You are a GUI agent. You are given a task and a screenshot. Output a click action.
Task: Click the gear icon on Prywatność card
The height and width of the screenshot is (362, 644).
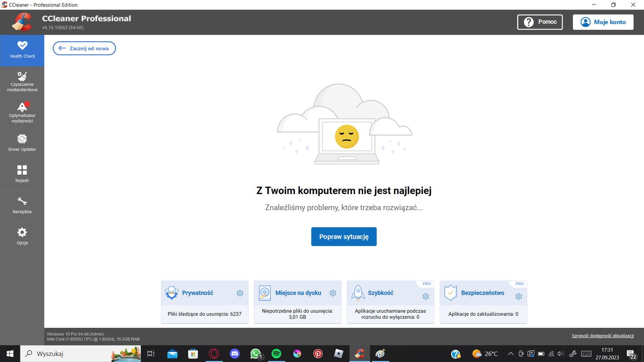click(240, 293)
